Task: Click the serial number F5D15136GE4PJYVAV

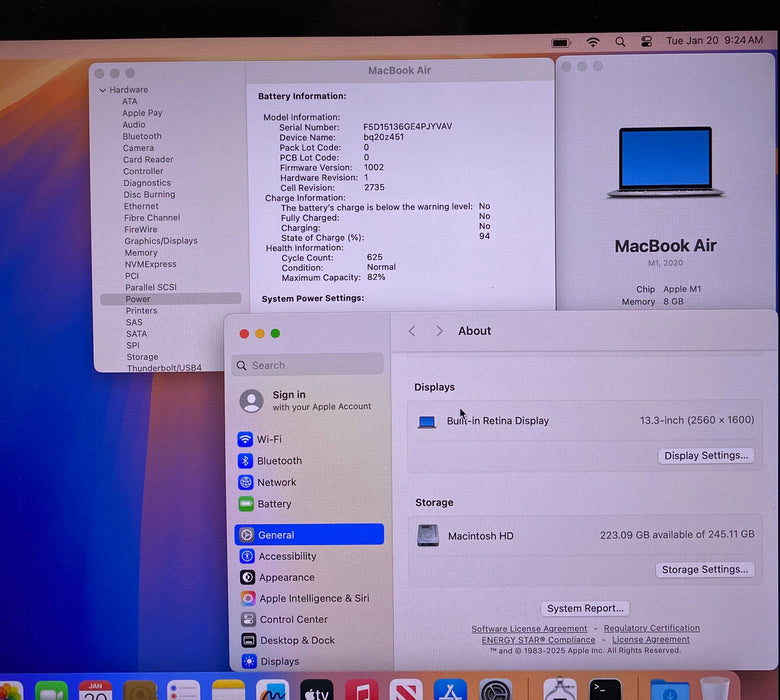Action: pyautogui.click(x=407, y=126)
